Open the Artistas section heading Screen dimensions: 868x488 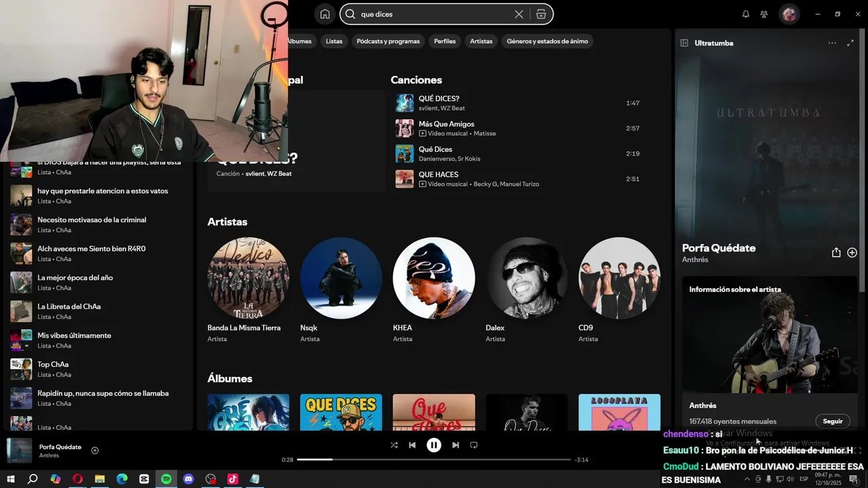[x=227, y=222]
